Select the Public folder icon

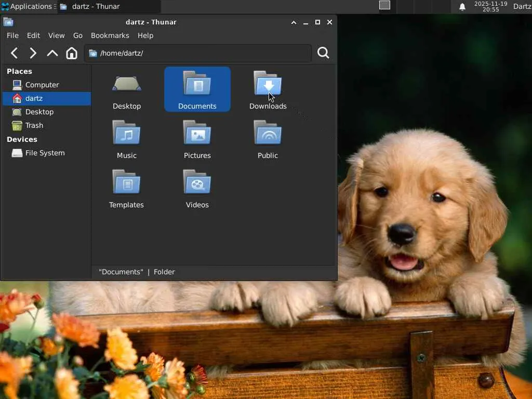(268, 134)
